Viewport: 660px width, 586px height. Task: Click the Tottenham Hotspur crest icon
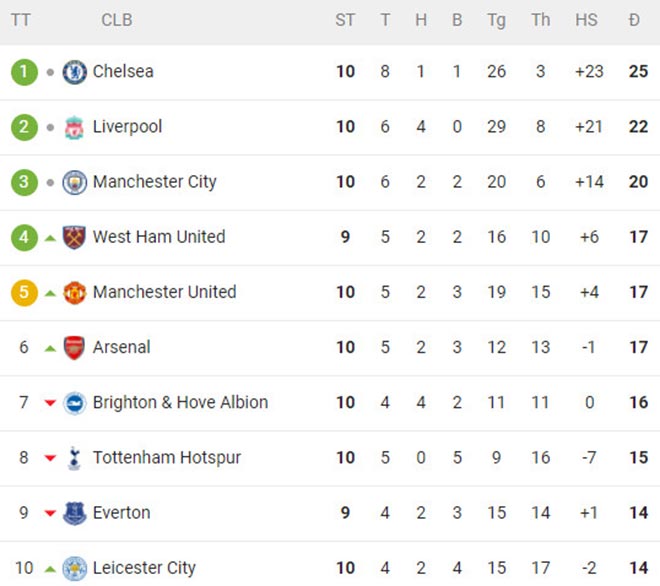point(75,458)
